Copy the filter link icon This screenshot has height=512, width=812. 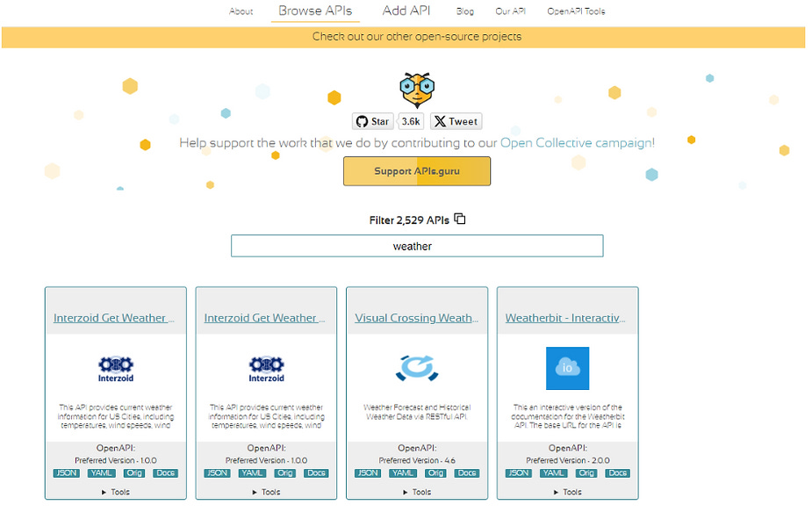460,219
